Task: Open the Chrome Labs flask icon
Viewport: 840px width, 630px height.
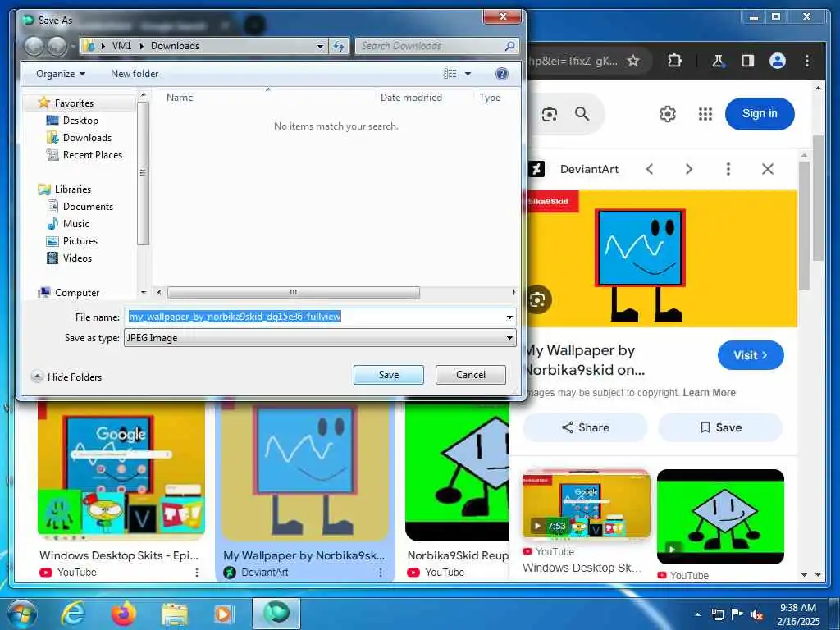Action: (718, 61)
